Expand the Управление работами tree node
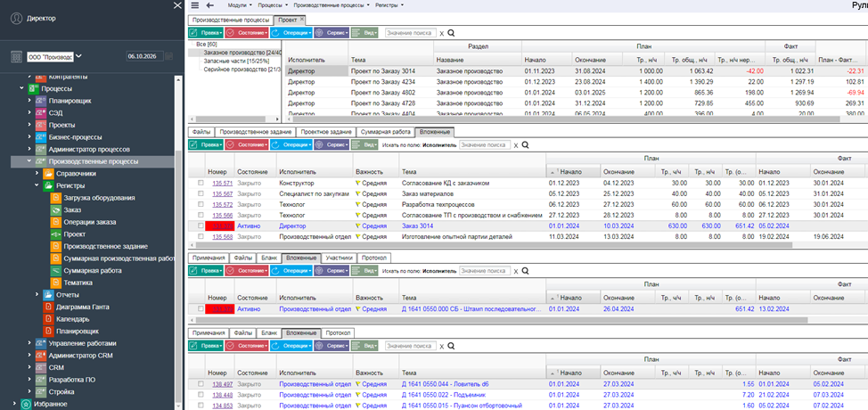The width and height of the screenshot is (868, 410). 29,343
